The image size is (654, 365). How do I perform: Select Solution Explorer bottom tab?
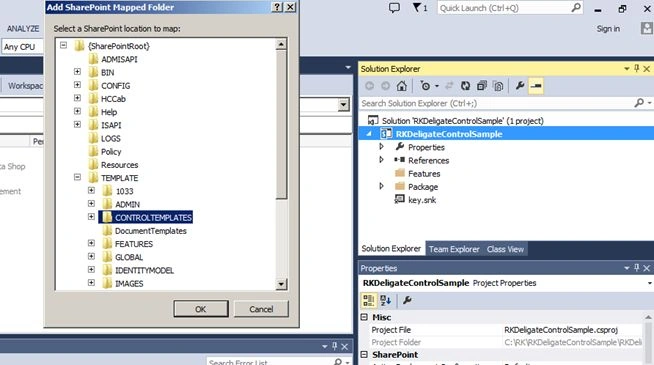click(x=391, y=249)
